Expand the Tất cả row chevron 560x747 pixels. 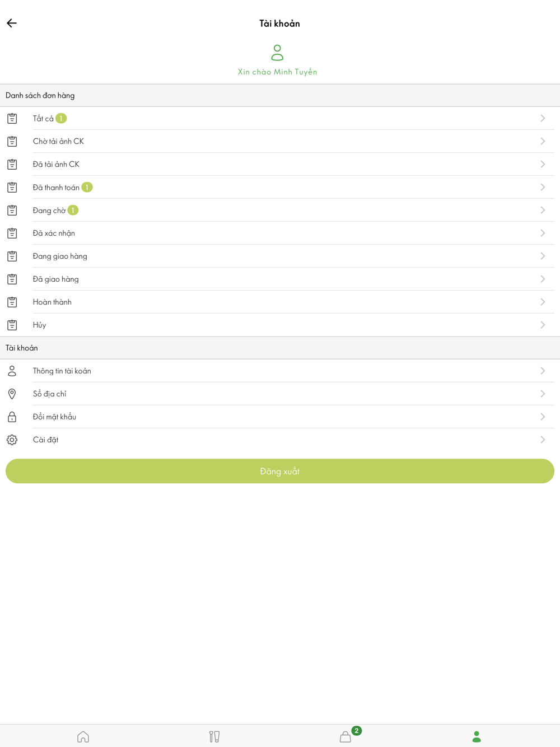point(543,118)
